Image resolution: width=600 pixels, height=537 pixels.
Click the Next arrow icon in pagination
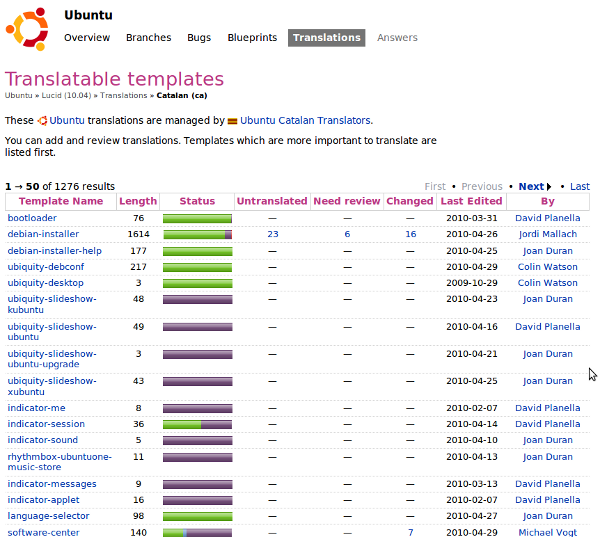549,187
